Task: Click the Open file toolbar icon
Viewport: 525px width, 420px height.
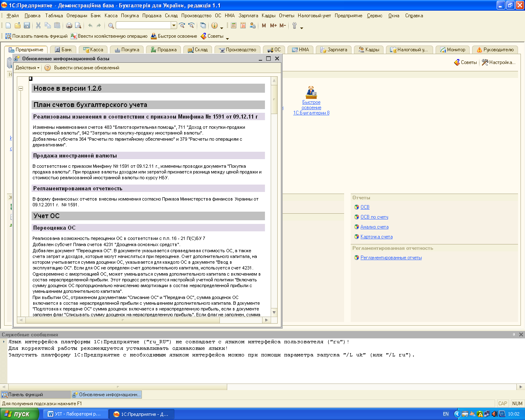Action: 17,25
